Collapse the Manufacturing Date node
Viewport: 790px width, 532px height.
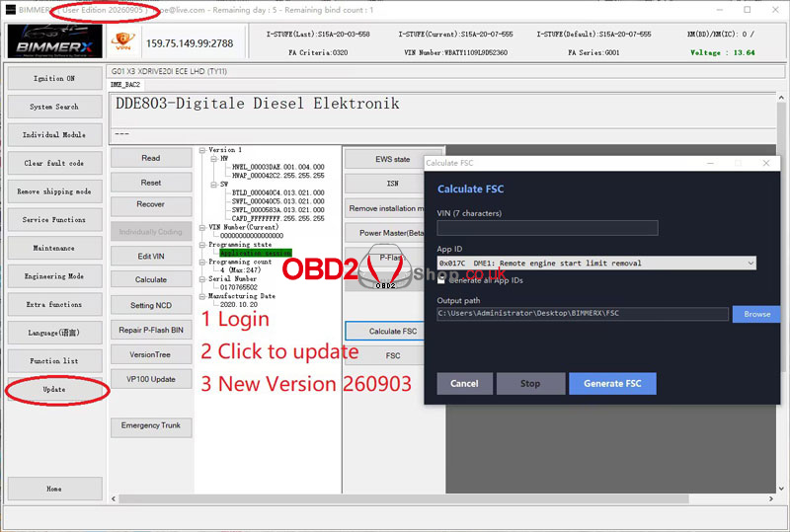click(x=202, y=296)
